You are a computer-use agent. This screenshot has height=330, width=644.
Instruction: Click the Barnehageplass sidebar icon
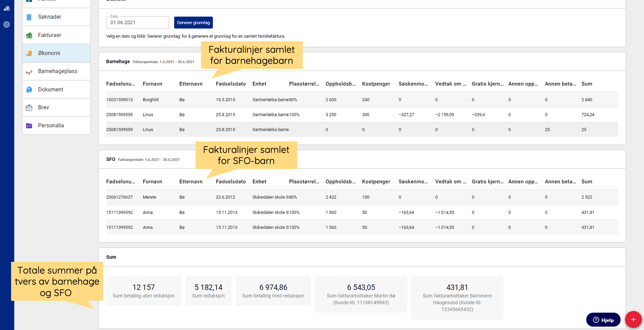(29, 72)
